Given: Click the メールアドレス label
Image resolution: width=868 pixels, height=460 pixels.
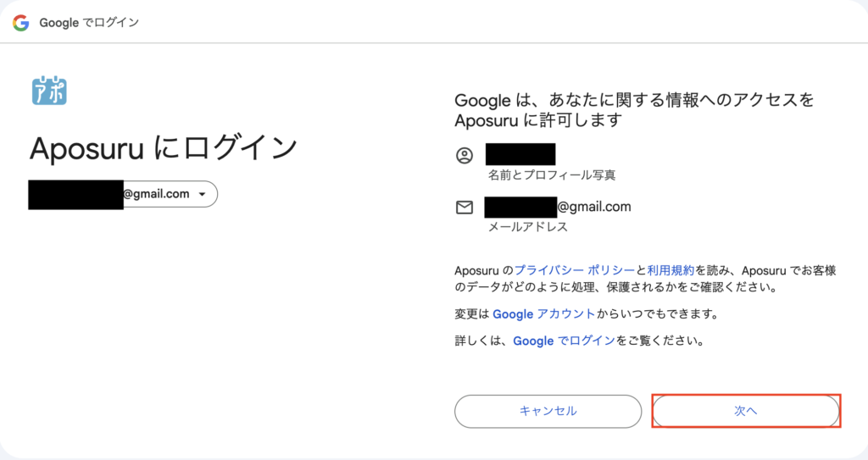Looking at the screenshot, I should pyautogui.click(x=526, y=227).
